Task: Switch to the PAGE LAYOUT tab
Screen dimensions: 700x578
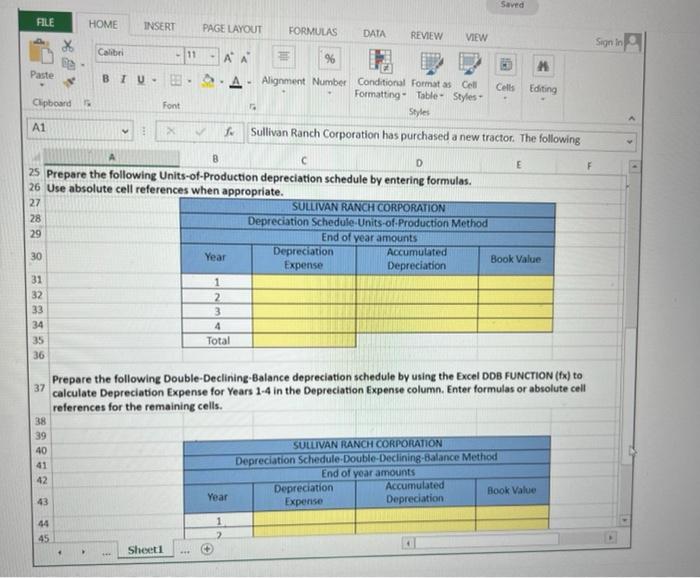Action: point(232,29)
